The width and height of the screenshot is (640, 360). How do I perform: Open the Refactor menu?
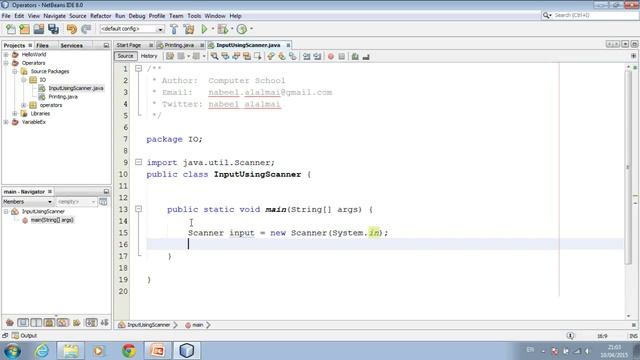[100, 16]
